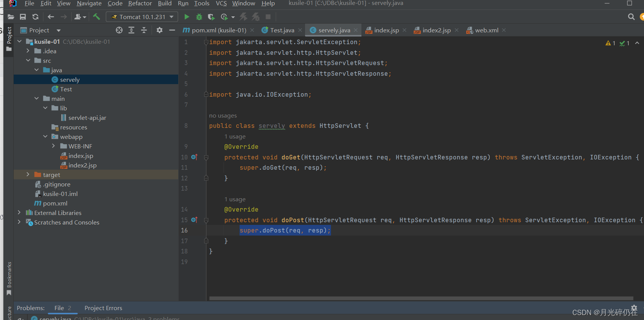The image size is (644, 320).
Task: Open the Project view mode dropdown
Action: pos(59,30)
